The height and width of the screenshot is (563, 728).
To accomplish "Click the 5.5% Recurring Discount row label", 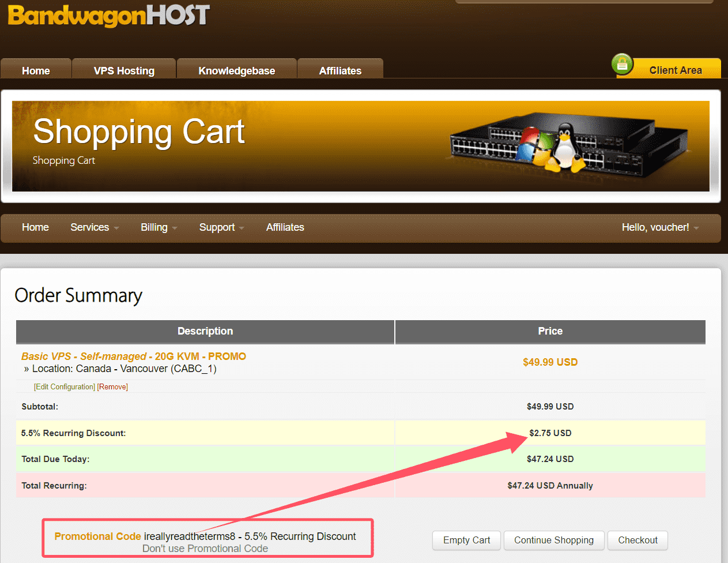I will pos(73,433).
